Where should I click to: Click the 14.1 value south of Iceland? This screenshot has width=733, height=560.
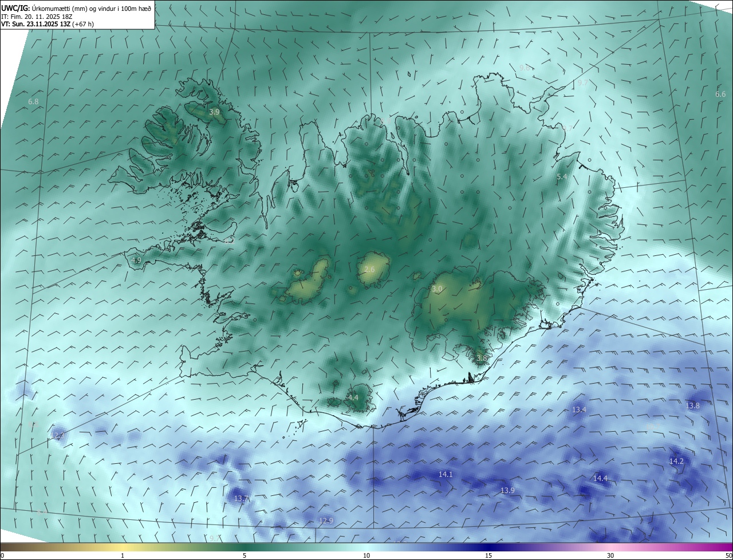(x=446, y=474)
